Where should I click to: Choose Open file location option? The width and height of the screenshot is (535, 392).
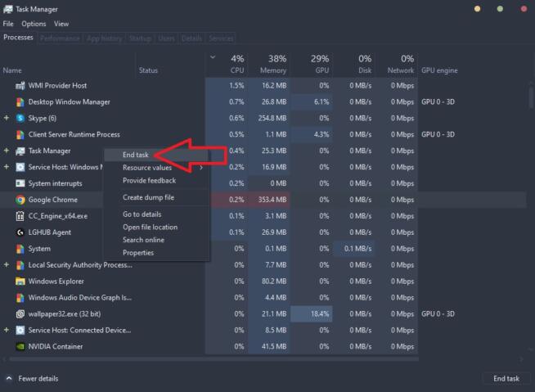click(151, 227)
